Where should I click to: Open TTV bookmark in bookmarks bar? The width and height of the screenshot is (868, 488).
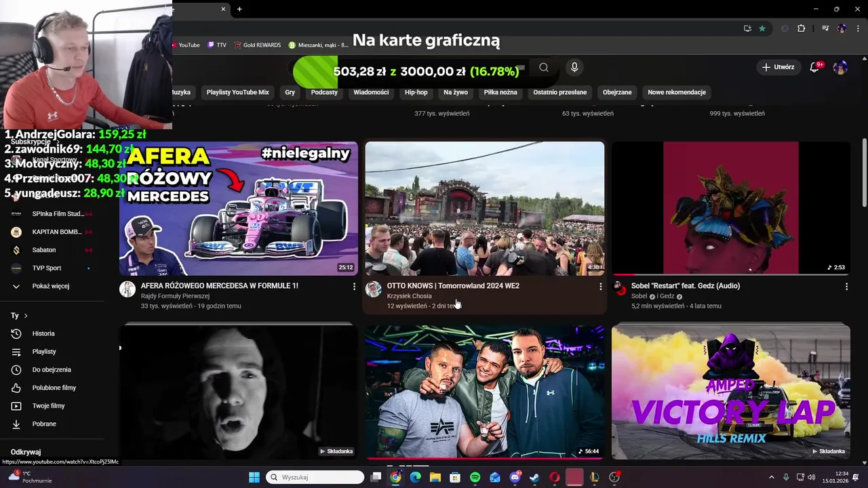217,45
